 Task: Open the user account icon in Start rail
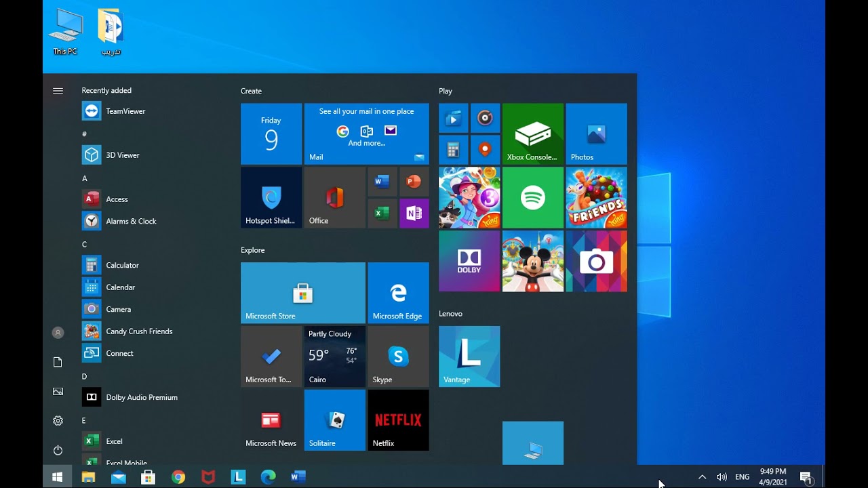point(58,333)
